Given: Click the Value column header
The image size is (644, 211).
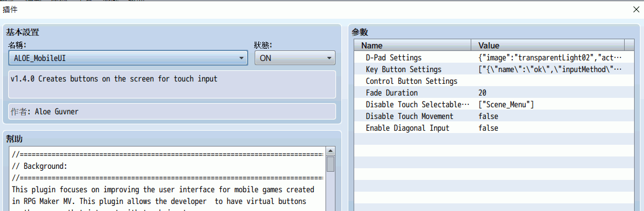Looking at the screenshot, I should [547, 45].
